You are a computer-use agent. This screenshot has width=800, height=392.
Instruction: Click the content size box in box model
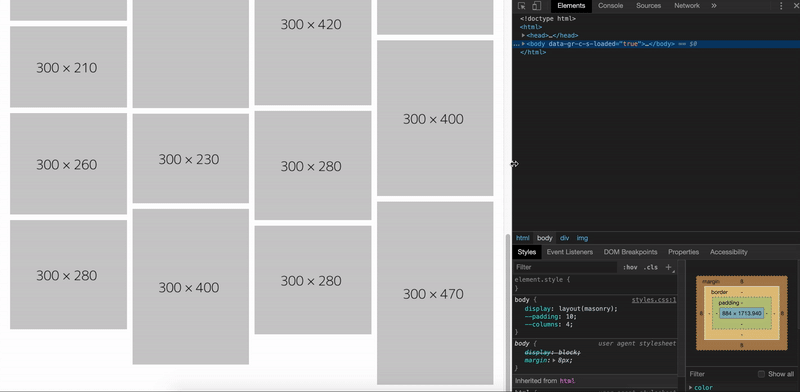[x=741, y=313]
